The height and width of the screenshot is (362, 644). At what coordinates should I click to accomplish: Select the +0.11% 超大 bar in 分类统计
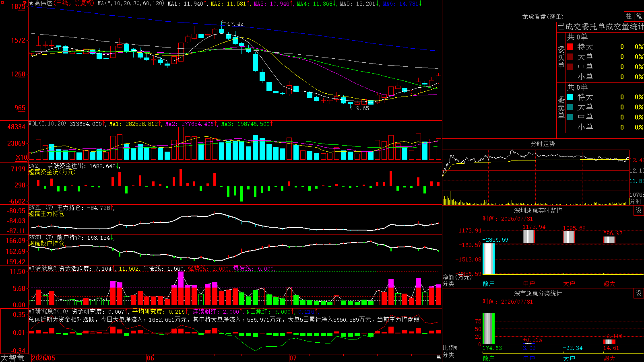609,342
